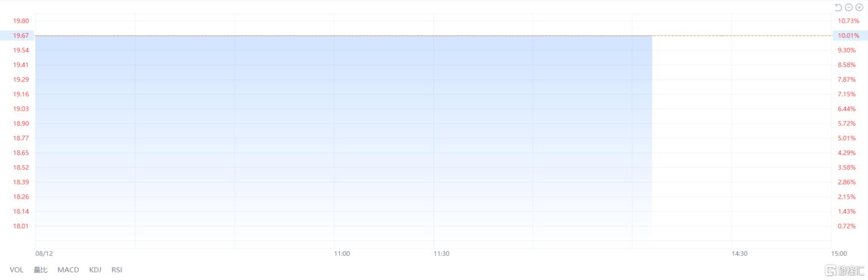Screen dimensions: 868x280
Task: Click the 08/12 date label
Action: pos(44,253)
